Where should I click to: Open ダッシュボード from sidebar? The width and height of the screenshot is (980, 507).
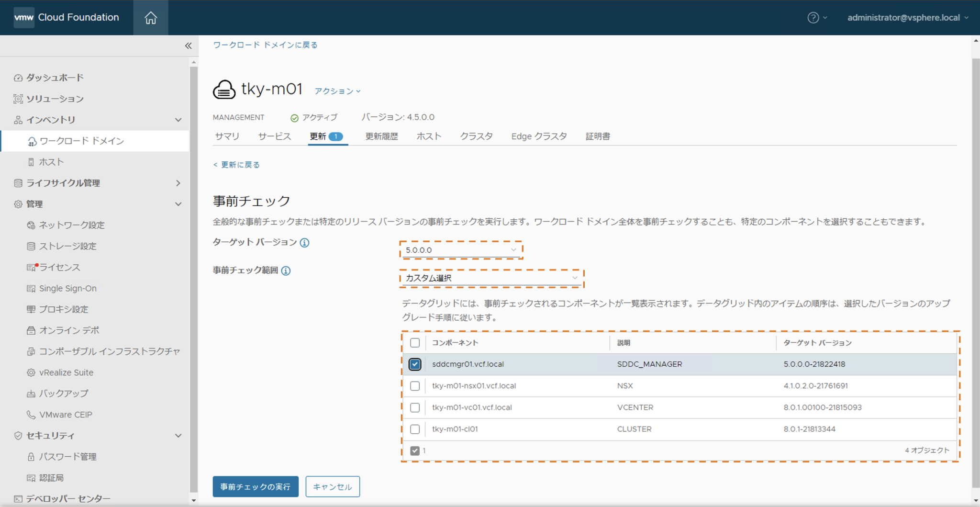click(x=55, y=78)
